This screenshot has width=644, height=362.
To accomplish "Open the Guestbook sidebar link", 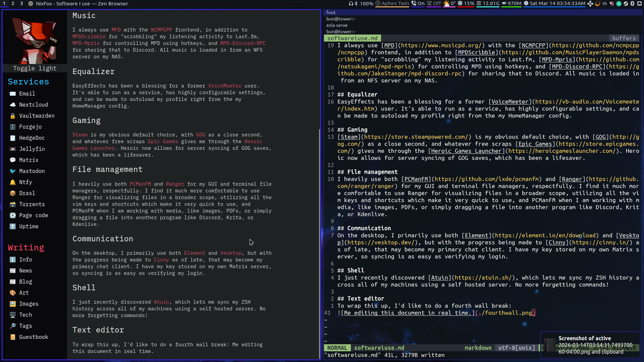I will (33, 337).
